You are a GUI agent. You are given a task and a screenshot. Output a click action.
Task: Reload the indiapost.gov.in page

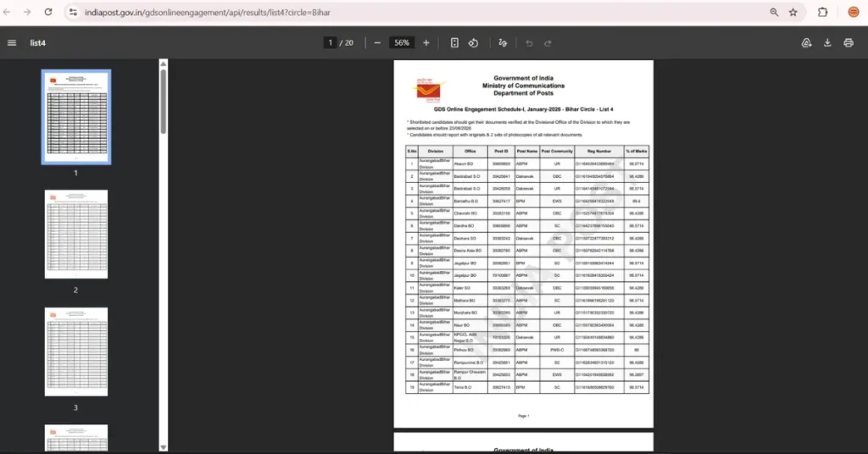pyautogui.click(x=48, y=12)
